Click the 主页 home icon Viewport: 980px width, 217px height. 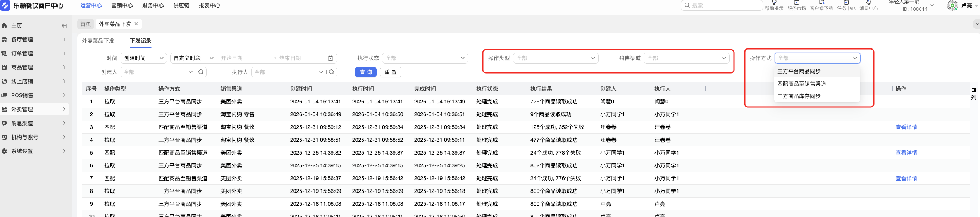pos(4,26)
